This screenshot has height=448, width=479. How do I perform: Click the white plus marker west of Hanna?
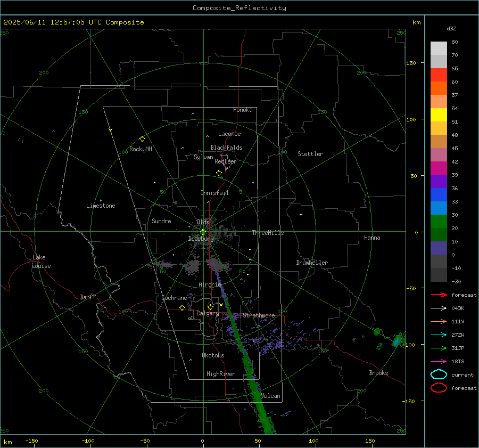tap(301, 214)
